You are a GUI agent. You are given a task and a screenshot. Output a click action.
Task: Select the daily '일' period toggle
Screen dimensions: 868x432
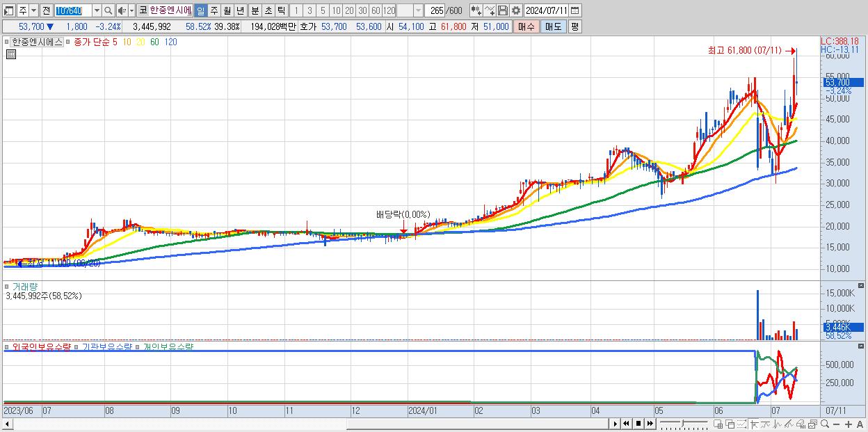(200, 10)
